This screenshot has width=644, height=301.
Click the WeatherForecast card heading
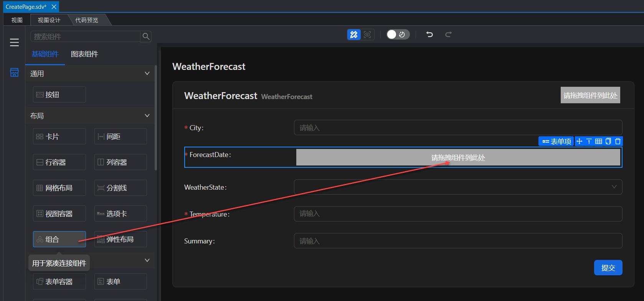(x=221, y=96)
